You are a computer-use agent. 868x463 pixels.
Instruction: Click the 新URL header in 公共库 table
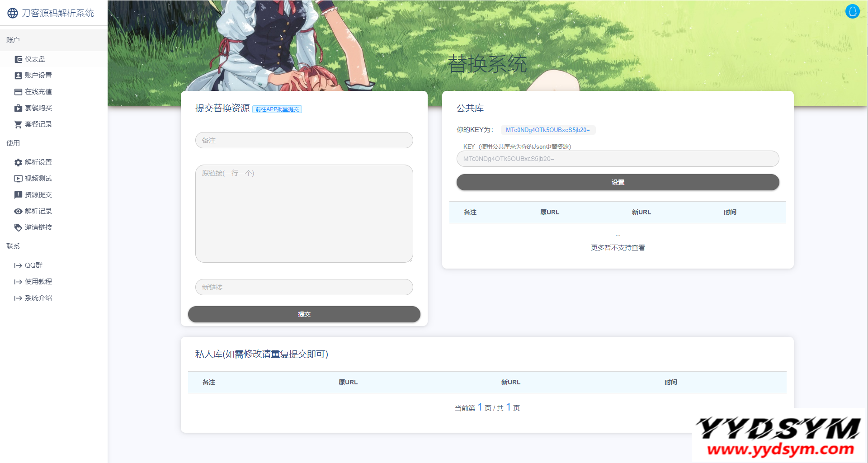click(642, 212)
